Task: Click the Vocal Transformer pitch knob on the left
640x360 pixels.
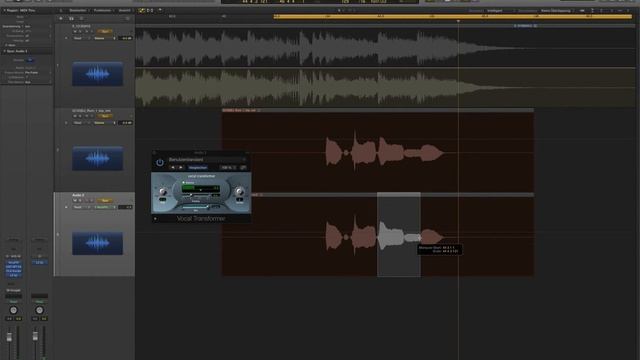Action: (163, 192)
